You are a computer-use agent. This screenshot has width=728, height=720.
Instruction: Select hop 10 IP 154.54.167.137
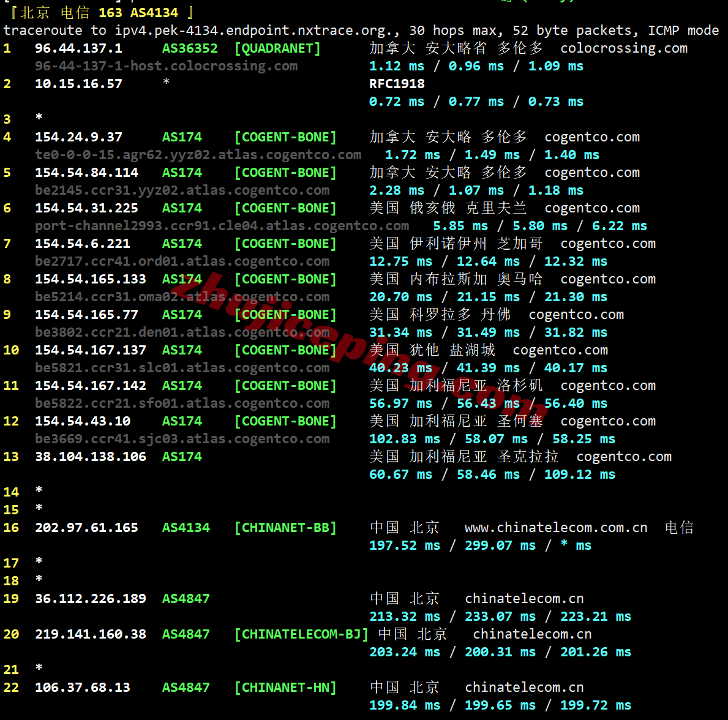[x=91, y=350]
